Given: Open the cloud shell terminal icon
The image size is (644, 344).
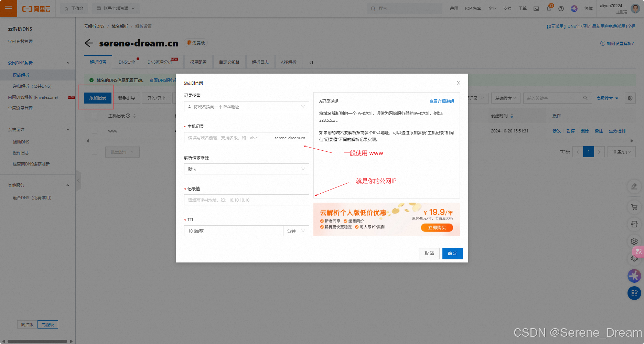Looking at the screenshot, I should coord(536,9).
